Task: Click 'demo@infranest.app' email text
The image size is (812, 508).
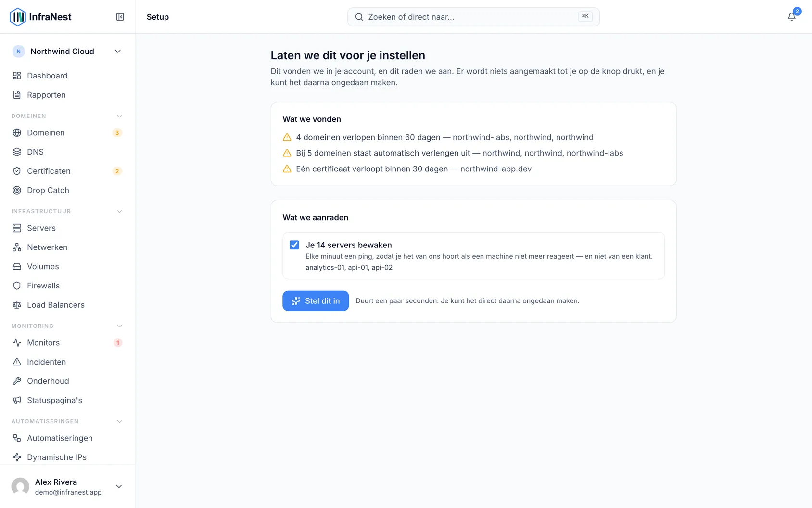Action: pyautogui.click(x=68, y=492)
